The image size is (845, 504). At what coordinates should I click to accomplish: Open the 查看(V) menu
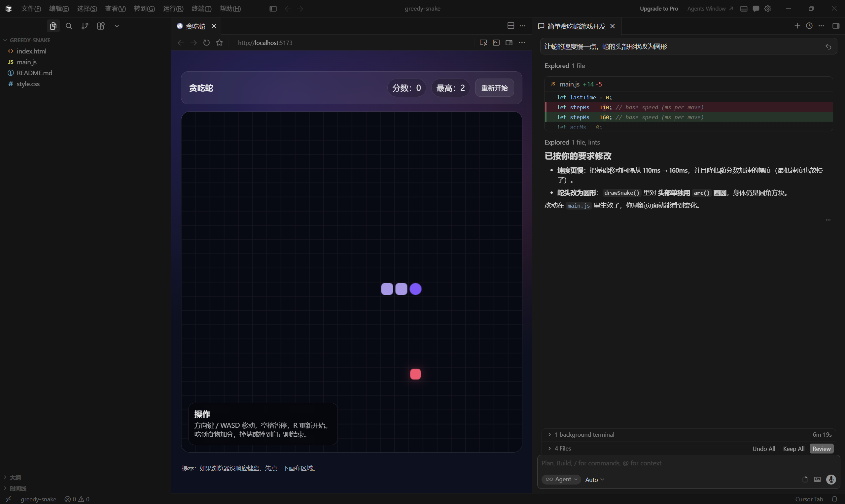click(116, 9)
